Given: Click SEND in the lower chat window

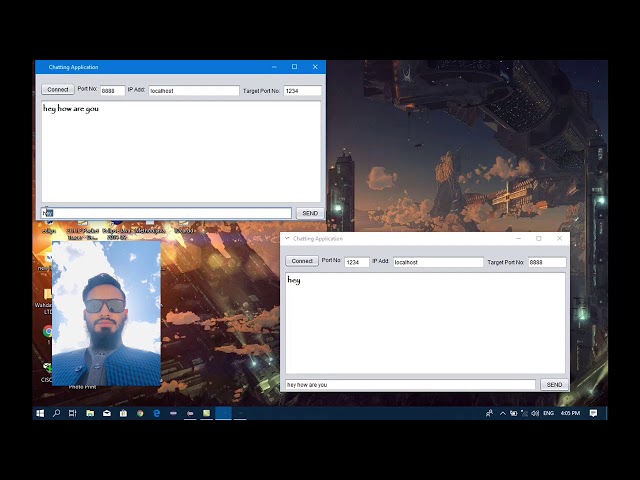Looking at the screenshot, I should (x=554, y=384).
